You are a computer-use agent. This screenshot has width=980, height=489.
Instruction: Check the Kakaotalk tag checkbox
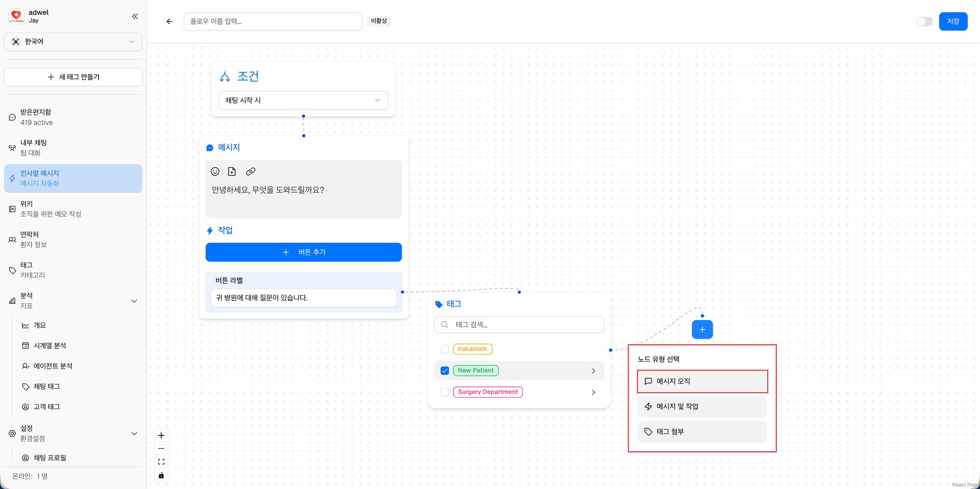point(445,349)
